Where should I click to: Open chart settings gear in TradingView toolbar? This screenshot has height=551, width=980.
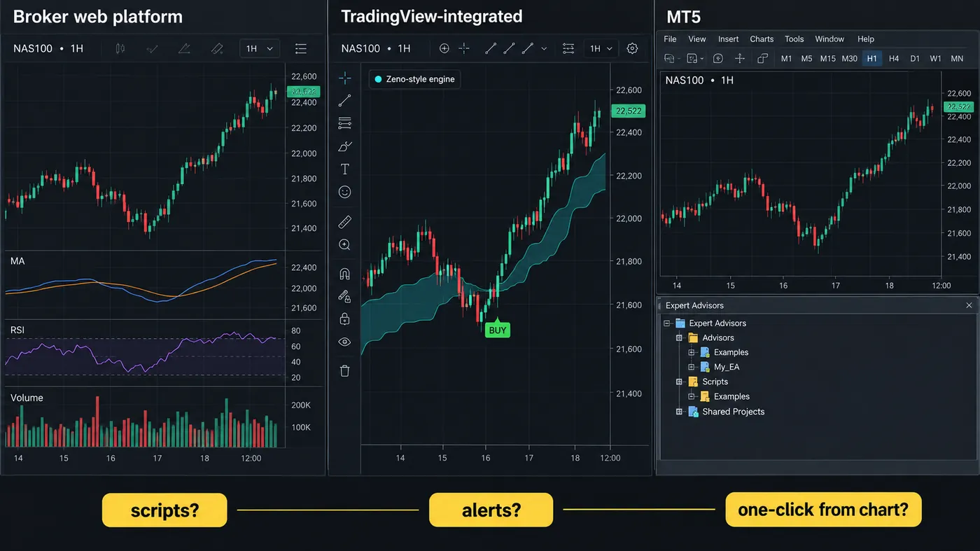(632, 48)
